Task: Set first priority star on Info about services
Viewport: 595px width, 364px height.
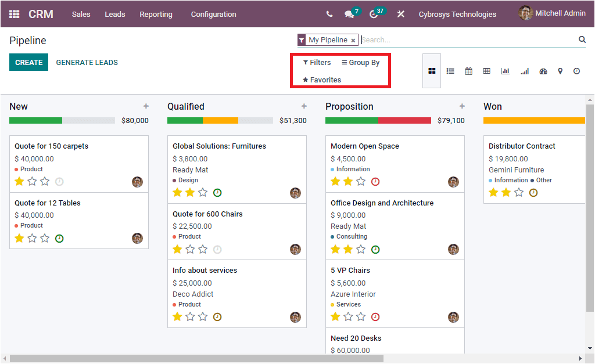Action: 177,316
